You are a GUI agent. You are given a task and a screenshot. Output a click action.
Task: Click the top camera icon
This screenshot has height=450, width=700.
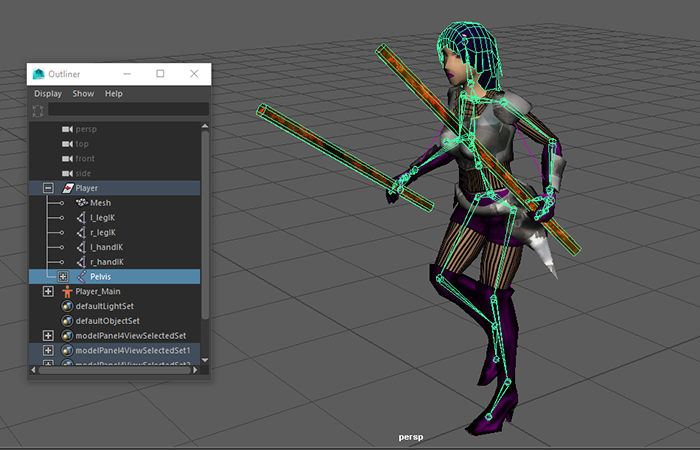(67, 144)
